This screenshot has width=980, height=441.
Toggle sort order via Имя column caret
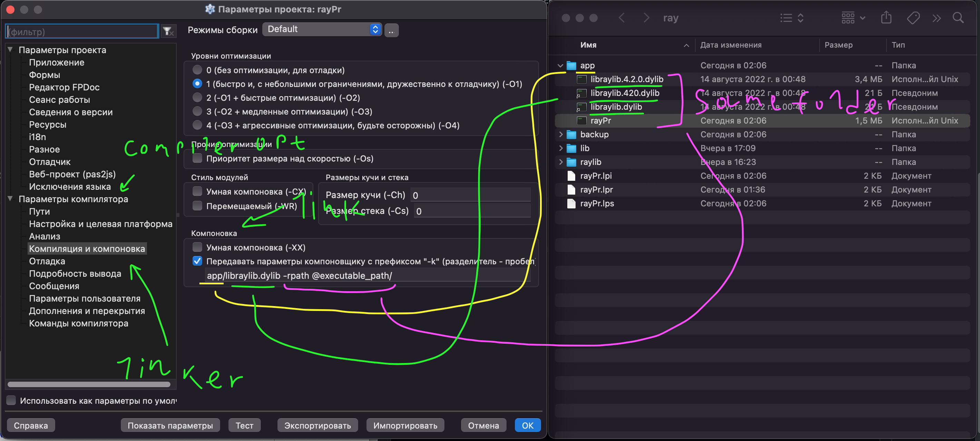pyautogui.click(x=686, y=45)
